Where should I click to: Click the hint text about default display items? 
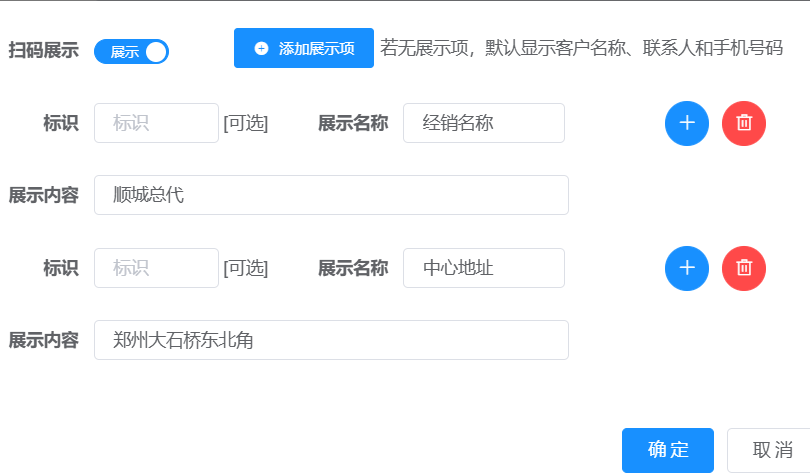click(x=582, y=48)
